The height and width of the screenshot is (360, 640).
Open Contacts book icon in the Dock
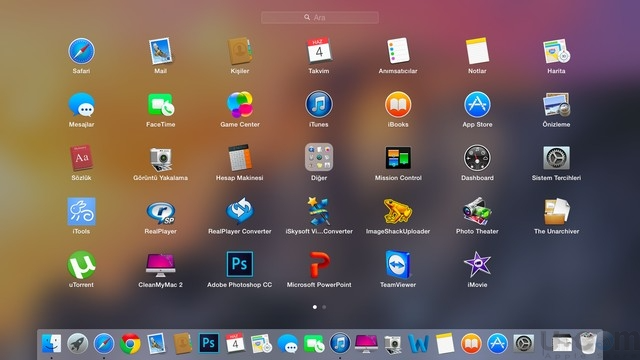coord(182,343)
